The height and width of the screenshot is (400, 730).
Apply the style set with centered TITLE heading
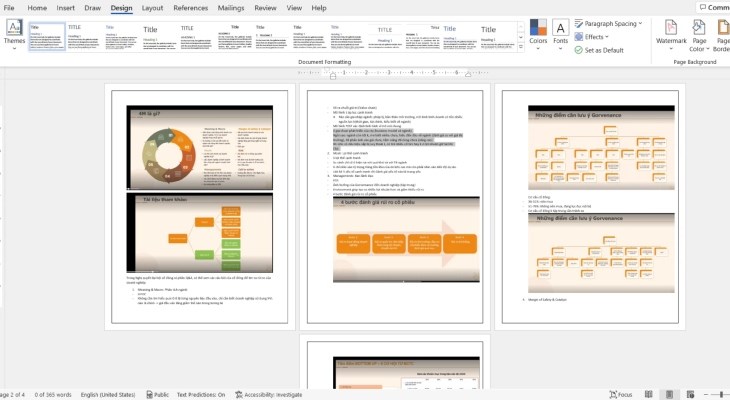pyautogui.click(x=385, y=36)
